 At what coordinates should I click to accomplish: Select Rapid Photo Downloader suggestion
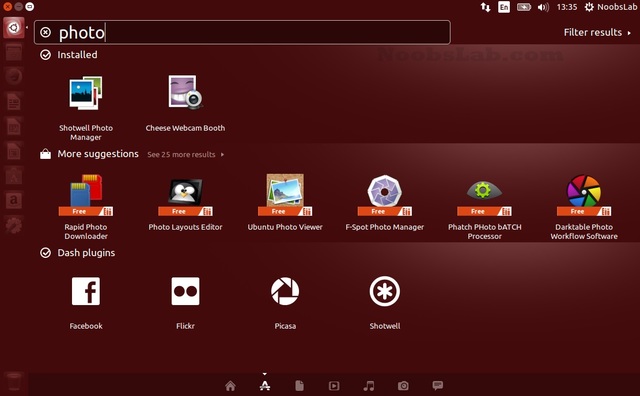pyautogui.click(x=86, y=207)
